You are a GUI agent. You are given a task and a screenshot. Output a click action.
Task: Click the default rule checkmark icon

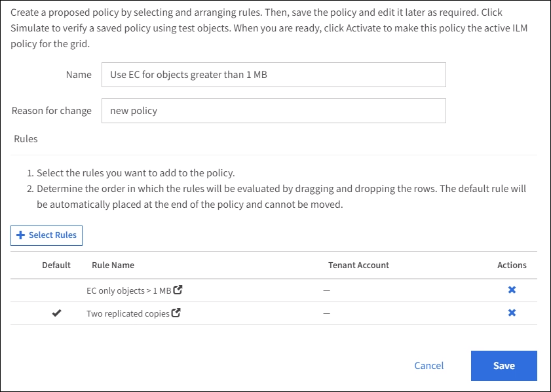[56, 313]
